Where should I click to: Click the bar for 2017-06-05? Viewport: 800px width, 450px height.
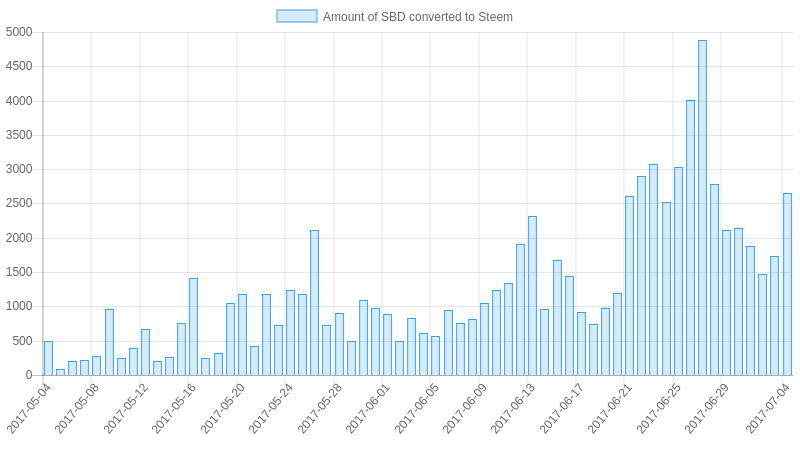435,356
